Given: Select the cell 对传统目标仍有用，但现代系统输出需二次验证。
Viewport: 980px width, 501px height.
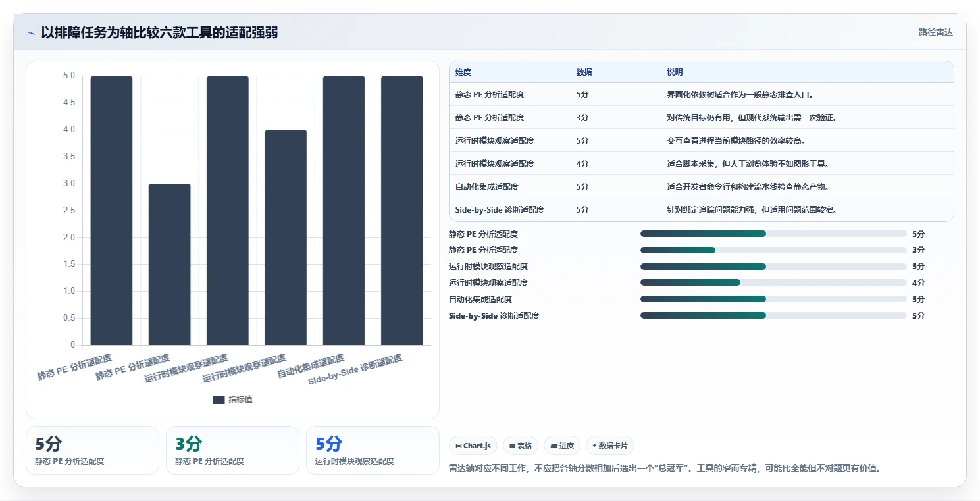Looking at the screenshot, I should click(x=752, y=118).
